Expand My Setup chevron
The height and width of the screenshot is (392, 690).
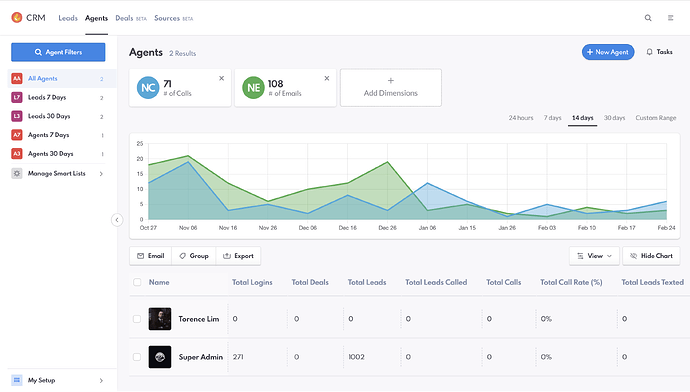[x=101, y=381]
